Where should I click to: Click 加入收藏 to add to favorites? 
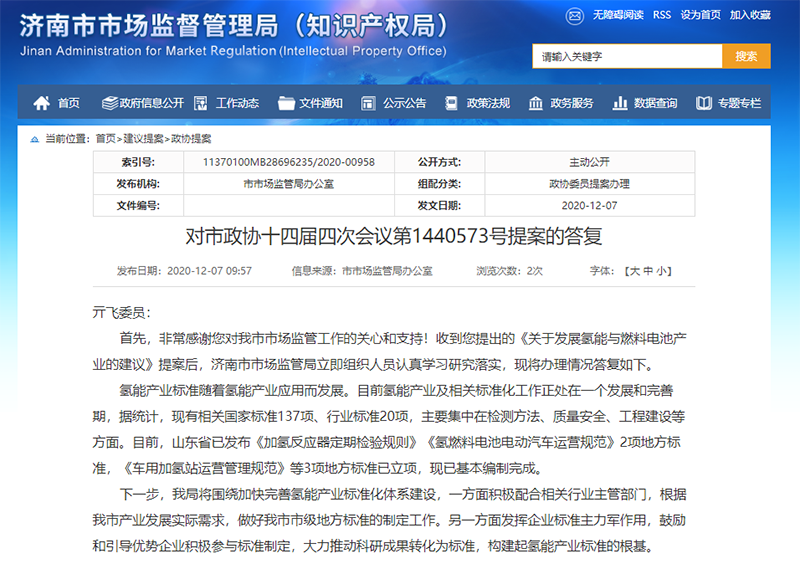(x=750, y=16)
